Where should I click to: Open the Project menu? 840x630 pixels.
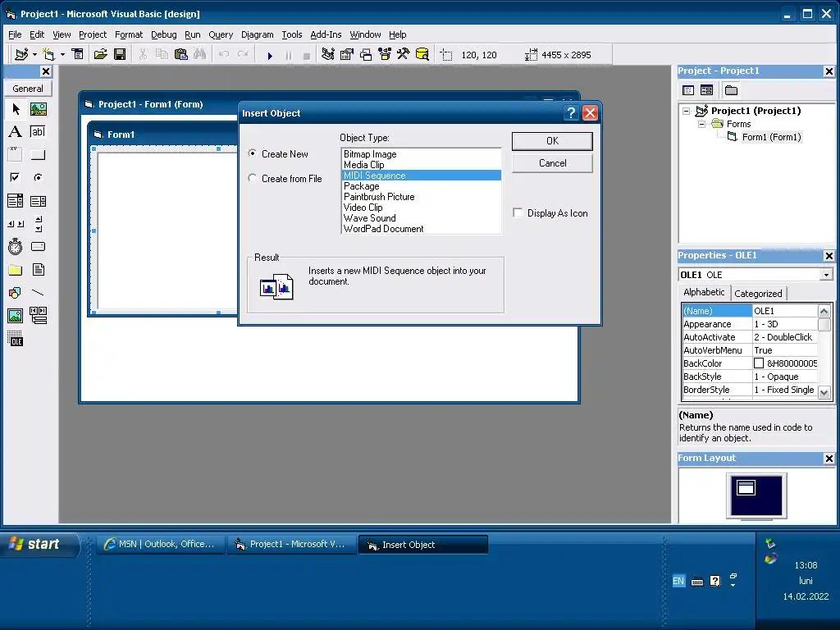point(93,34)
